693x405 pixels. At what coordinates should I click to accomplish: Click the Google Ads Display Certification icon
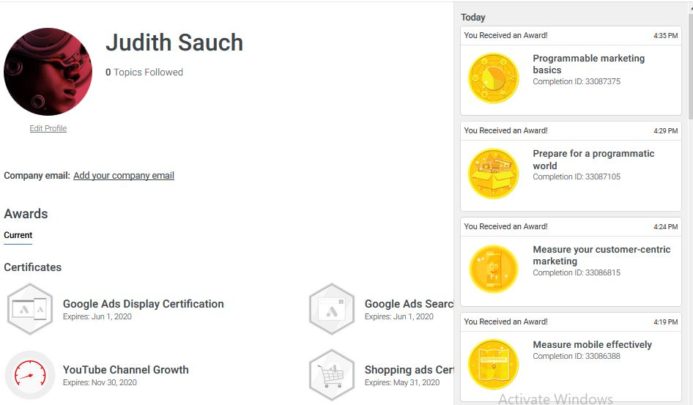(x=30, y=309)
